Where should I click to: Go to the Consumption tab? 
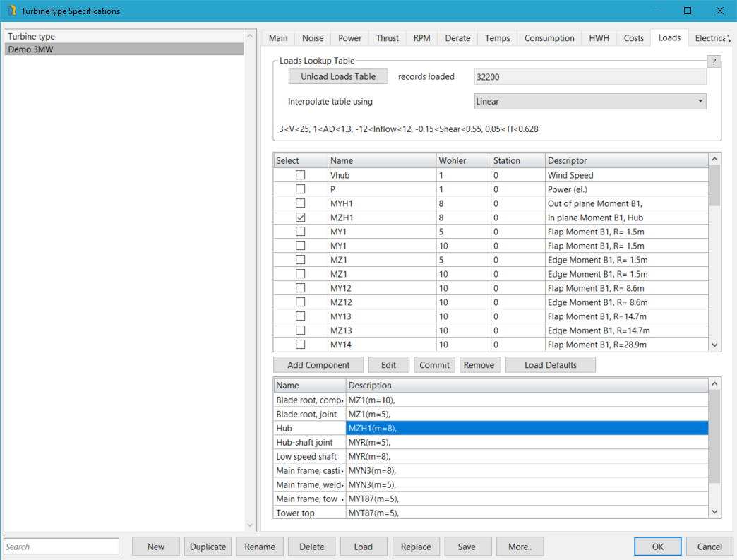[x=549, y=38]
